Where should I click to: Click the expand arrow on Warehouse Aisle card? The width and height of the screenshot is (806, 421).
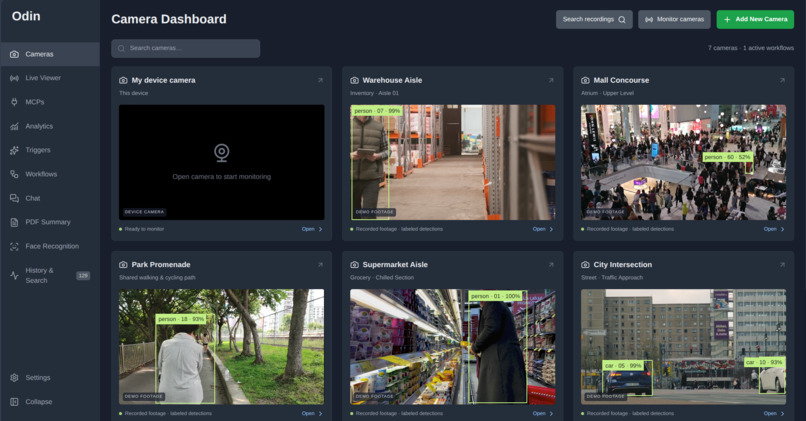pos(551,80)
